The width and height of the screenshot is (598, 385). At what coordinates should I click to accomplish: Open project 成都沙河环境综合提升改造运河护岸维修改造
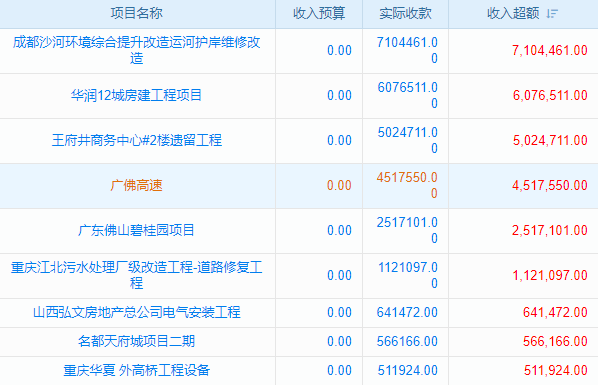click(x=137, y=50)
